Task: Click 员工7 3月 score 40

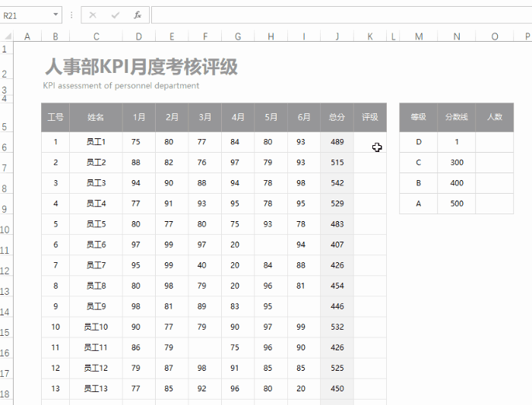Action: (x=205, y=265)
